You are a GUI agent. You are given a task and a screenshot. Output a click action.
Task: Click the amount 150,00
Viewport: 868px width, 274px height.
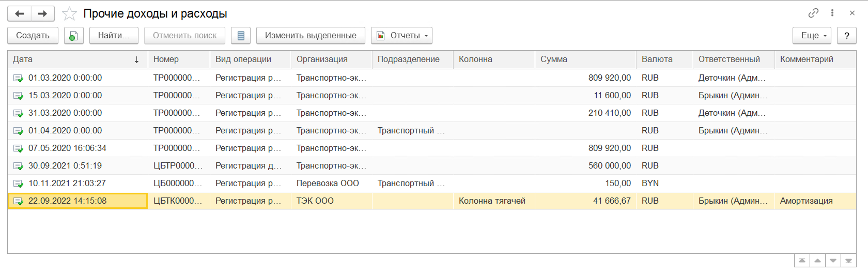pos(618,184)
